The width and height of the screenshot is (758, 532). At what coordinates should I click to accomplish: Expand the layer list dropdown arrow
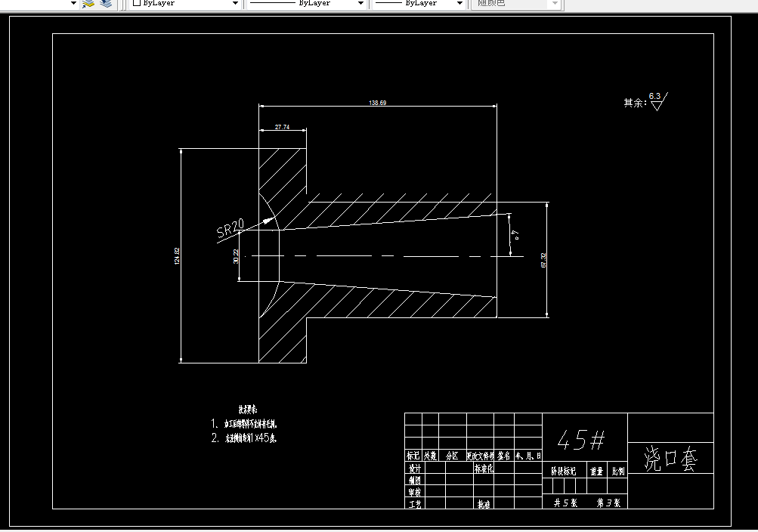(x=73, y=3)
